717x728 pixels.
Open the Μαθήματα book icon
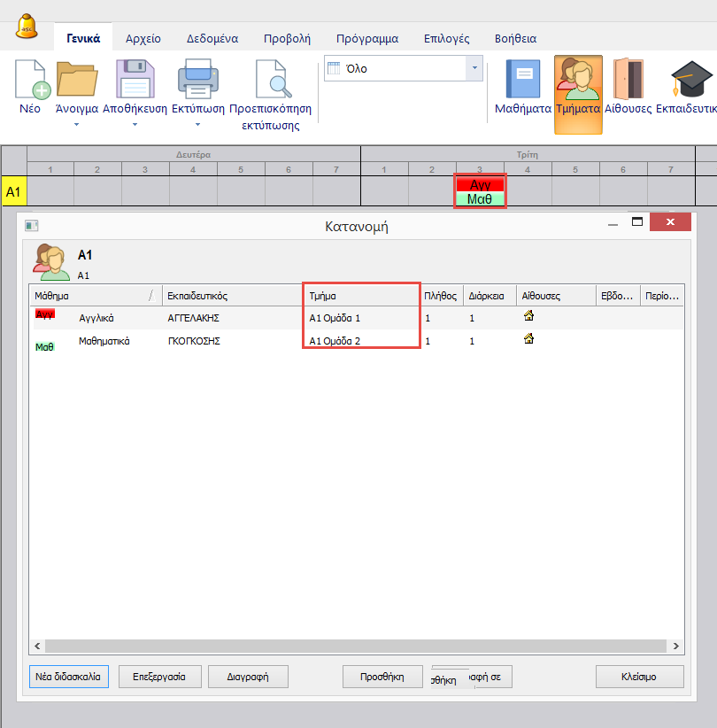pos(521,81)
